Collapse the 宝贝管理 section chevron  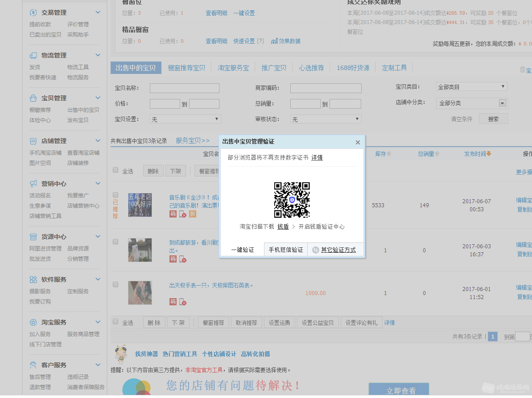98,98
